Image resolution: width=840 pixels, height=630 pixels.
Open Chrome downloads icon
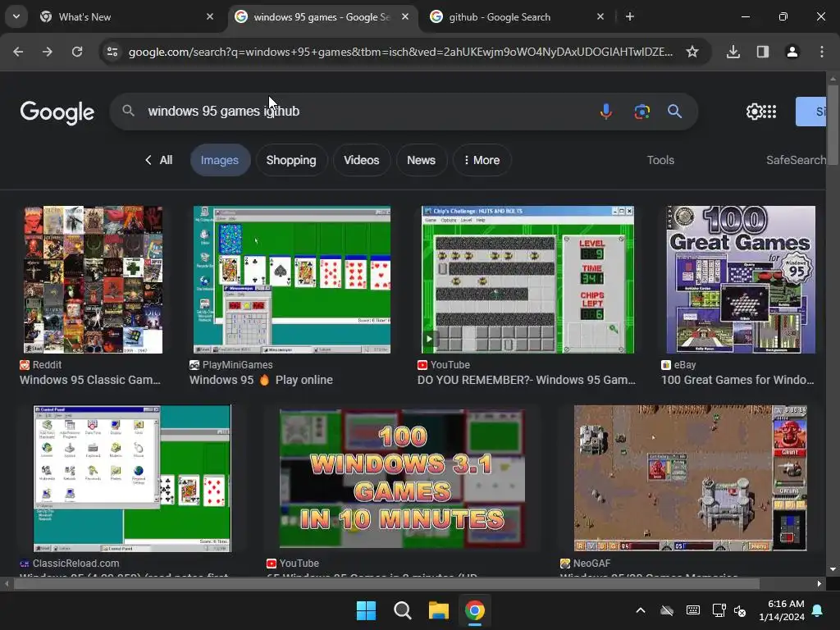733,52
